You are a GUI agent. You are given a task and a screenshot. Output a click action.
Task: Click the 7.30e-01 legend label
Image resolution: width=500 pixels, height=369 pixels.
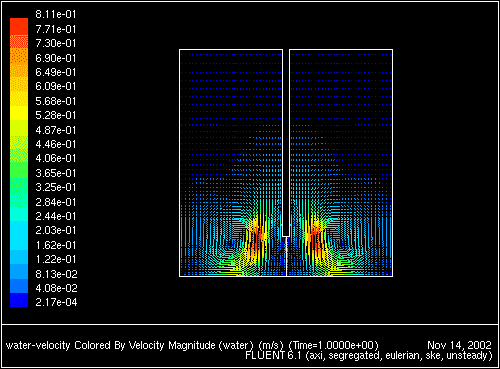pyautogui.click(x=56, y=43)
